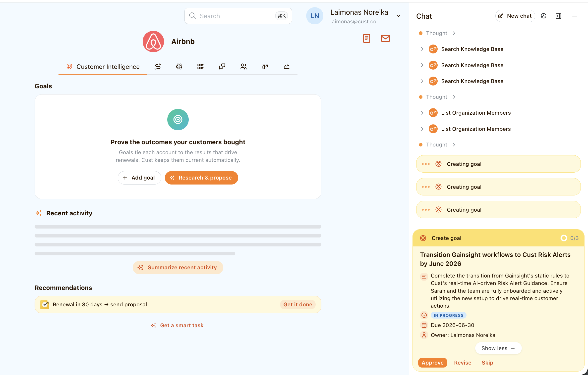This screenshot has height=375, width=588.
Task: Click the second List Organization Members tool icon
Action: tap(433, 129)
